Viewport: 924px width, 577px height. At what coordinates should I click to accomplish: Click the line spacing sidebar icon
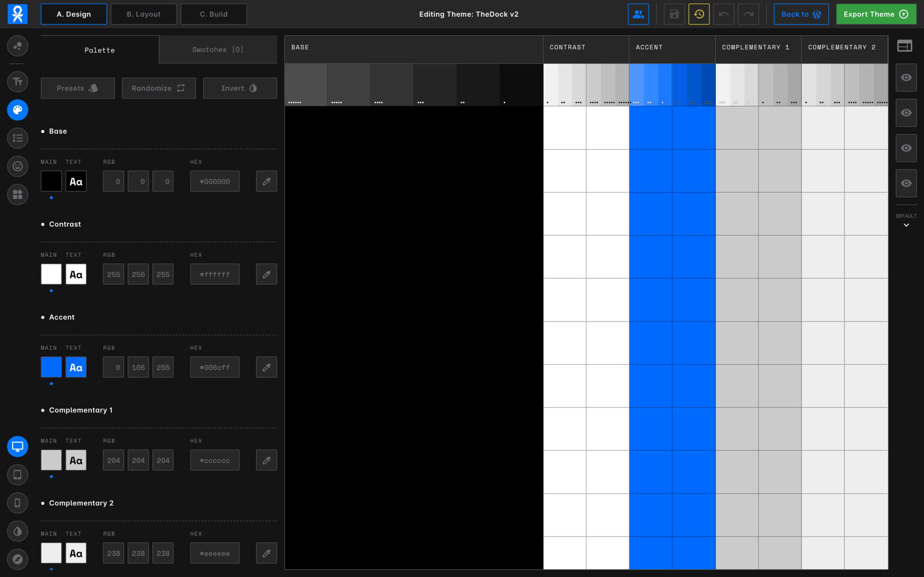pyautogui.click(x=18, y=138)
